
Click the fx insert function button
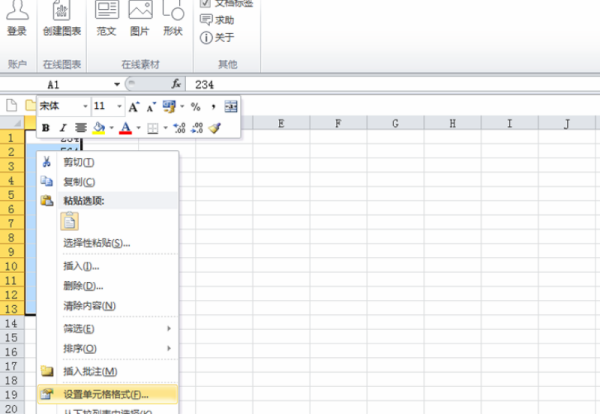[176, 84]
